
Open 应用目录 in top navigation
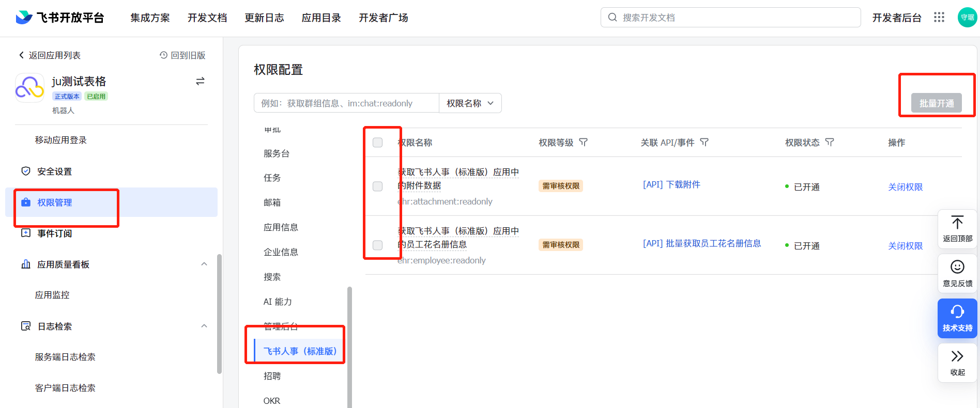tap(321, 18)
